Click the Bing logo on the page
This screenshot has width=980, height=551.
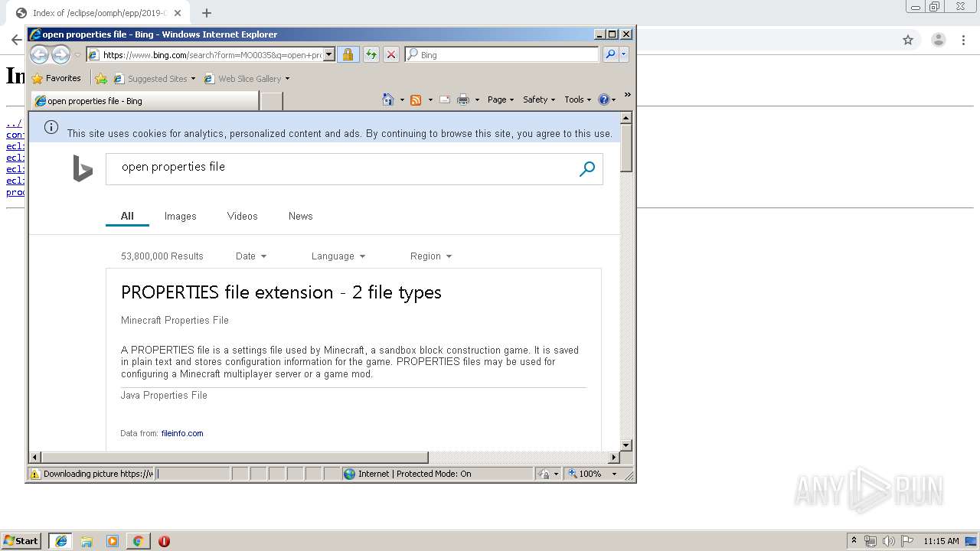coord(83,168)
